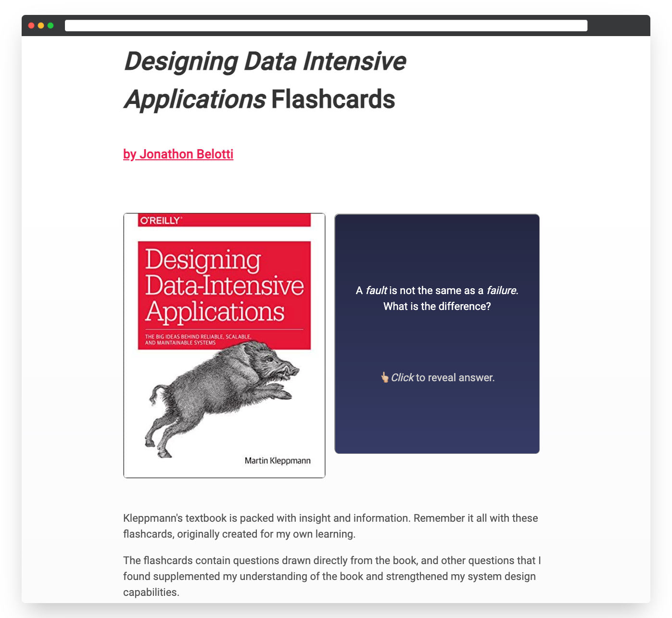
Task: Click the paragraph starting 'The flashcards contain questions'
Action: pos(332,576)
